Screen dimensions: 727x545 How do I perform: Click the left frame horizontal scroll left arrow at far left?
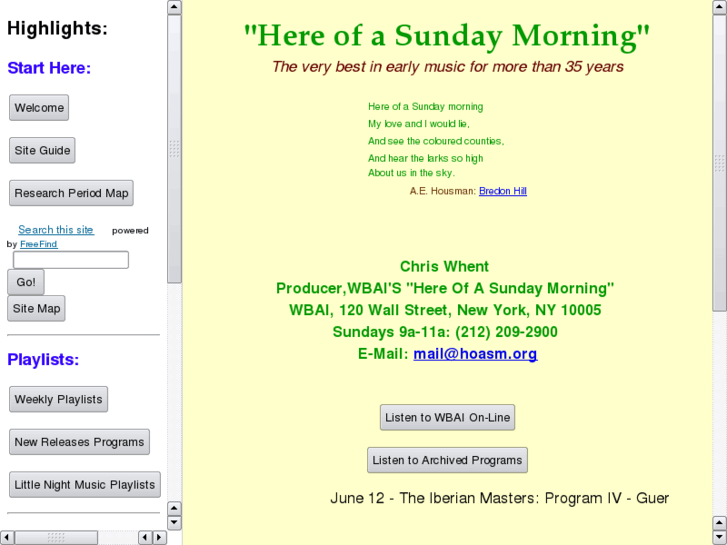point(7,538)
